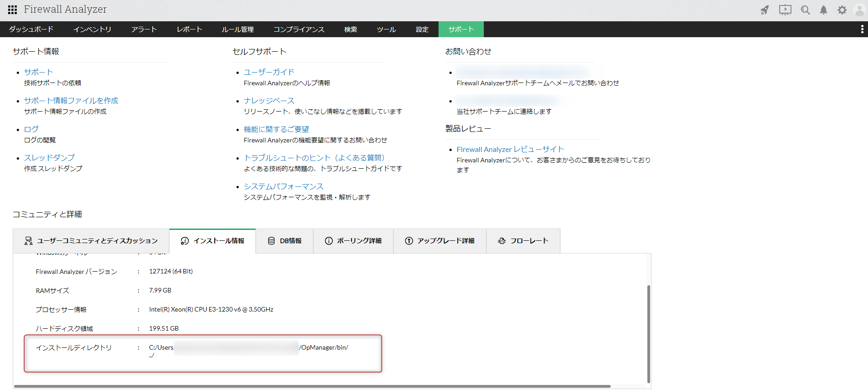Click the インストールディレクトリ label
868x390 pixels.
[x=74, y=348]
